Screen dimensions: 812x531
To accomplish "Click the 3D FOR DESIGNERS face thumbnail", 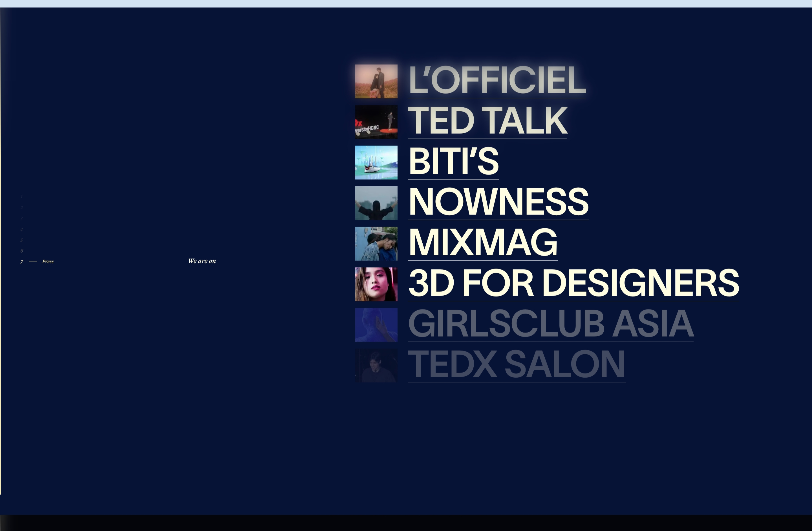I will 376,284.
